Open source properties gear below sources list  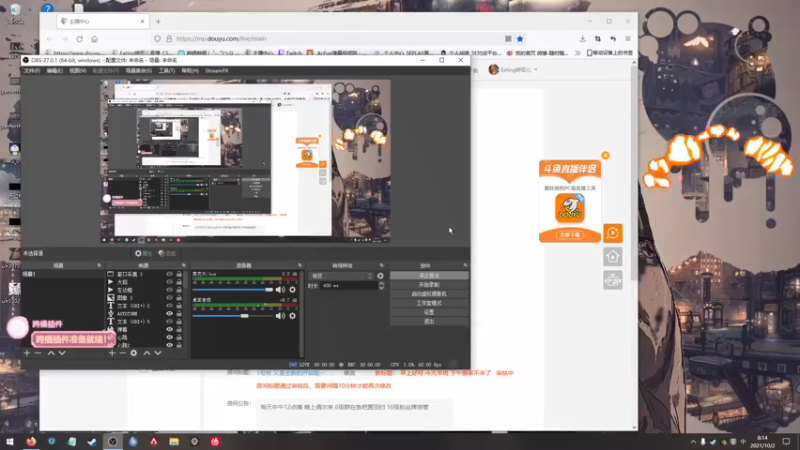[x=134, y=353]
